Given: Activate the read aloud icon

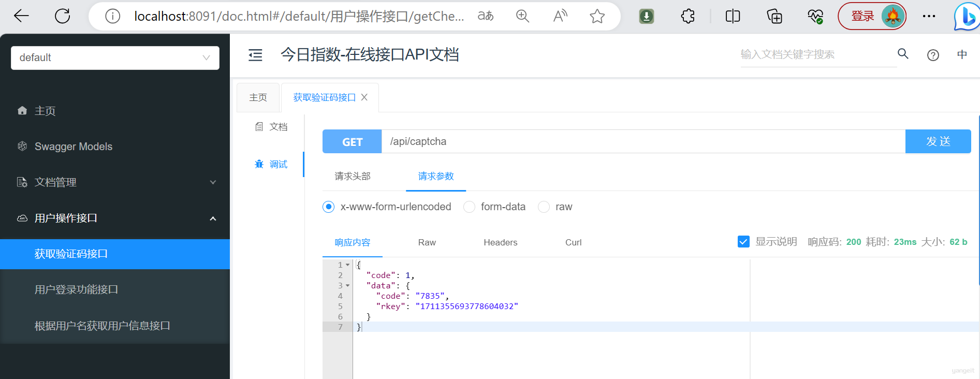Looking at the screenshot, I should pyautogui.click(x=560, y=16).
